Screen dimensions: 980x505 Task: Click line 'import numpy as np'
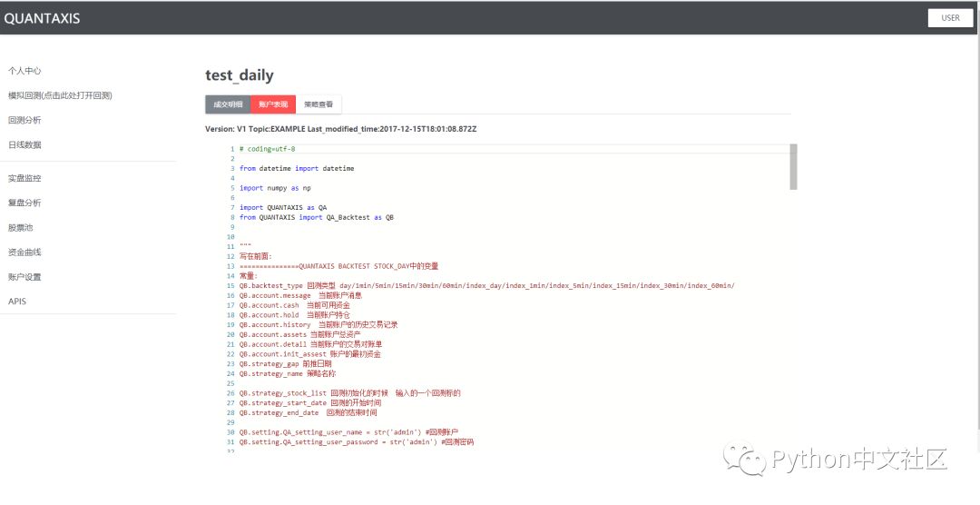pyautogui.click(x=275, y=188)
